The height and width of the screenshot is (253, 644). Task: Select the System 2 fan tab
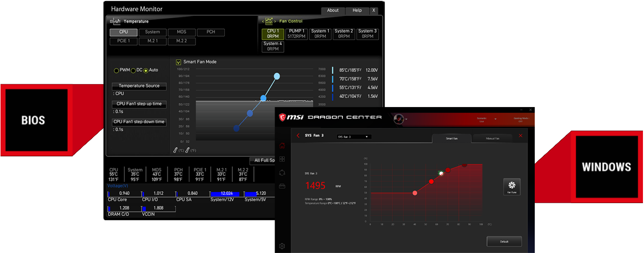tap(344, 34)
